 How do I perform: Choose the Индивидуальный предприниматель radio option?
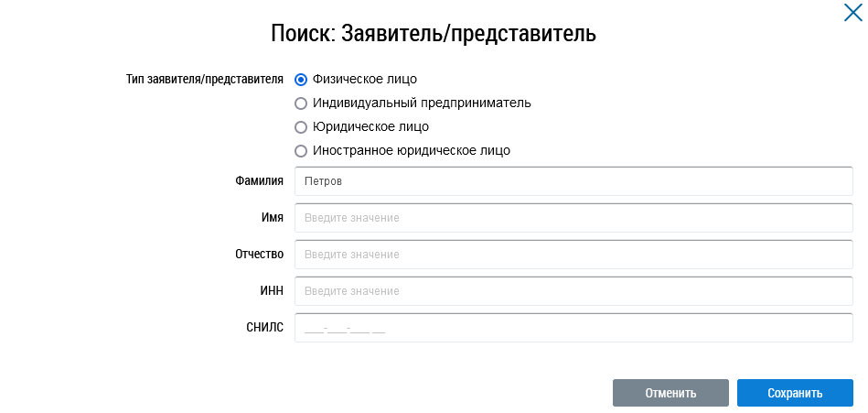tap(301, 103)
